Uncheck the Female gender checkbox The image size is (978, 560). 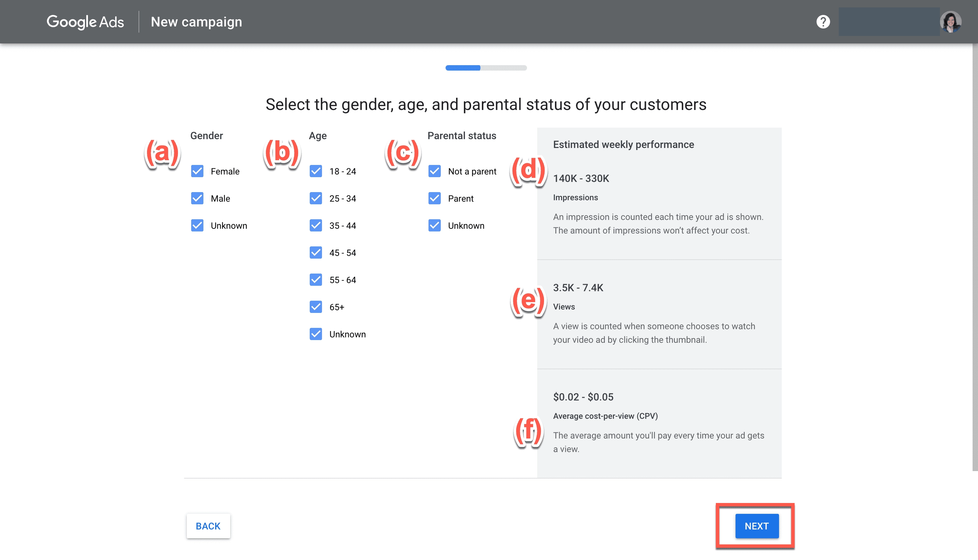(x=197, y=171)
